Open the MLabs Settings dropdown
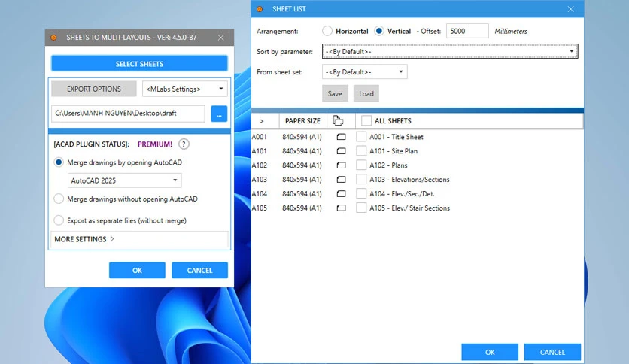This screenshot has height=364, width=629. tap(185, 89)
